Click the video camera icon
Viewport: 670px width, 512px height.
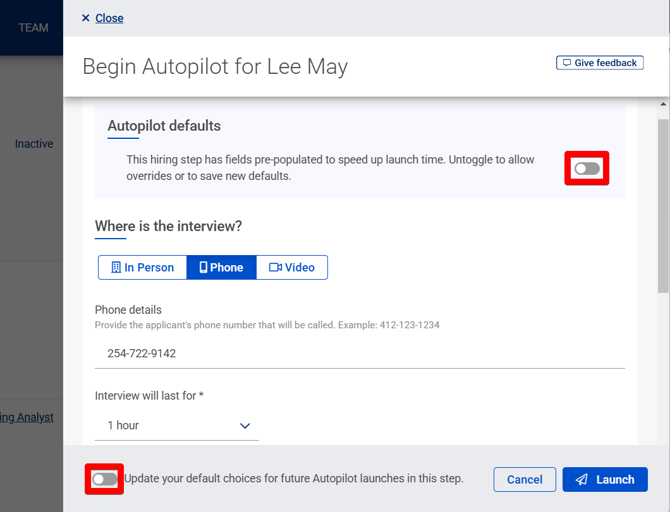tap(275, 267)
